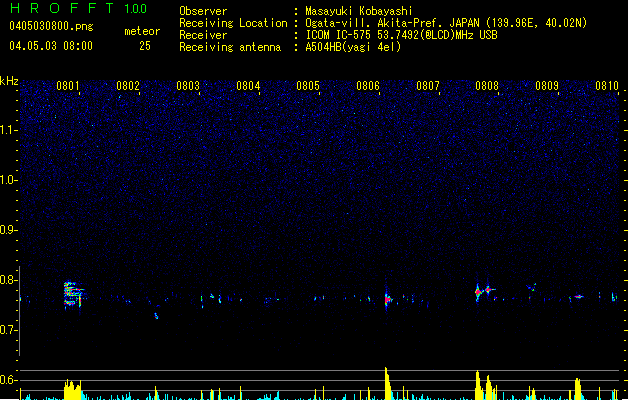Select antenna text A504HB(yagi 4el)
629x400 pixels.
point(353,47)
